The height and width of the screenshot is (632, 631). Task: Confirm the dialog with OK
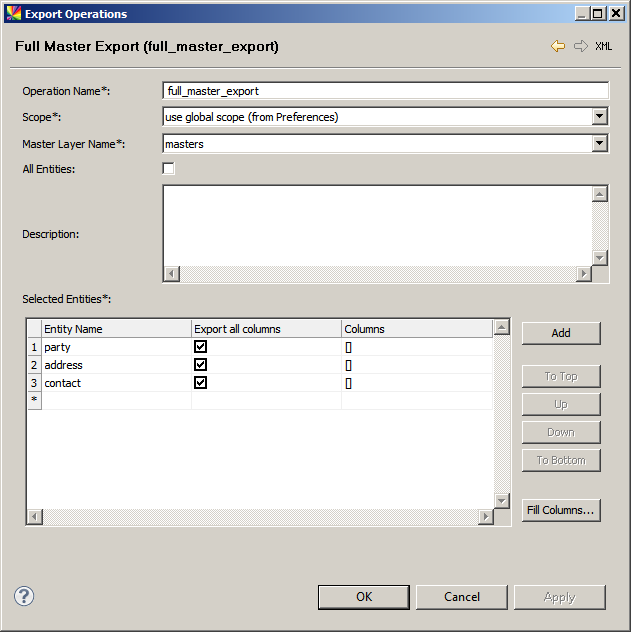click(364, 597)
